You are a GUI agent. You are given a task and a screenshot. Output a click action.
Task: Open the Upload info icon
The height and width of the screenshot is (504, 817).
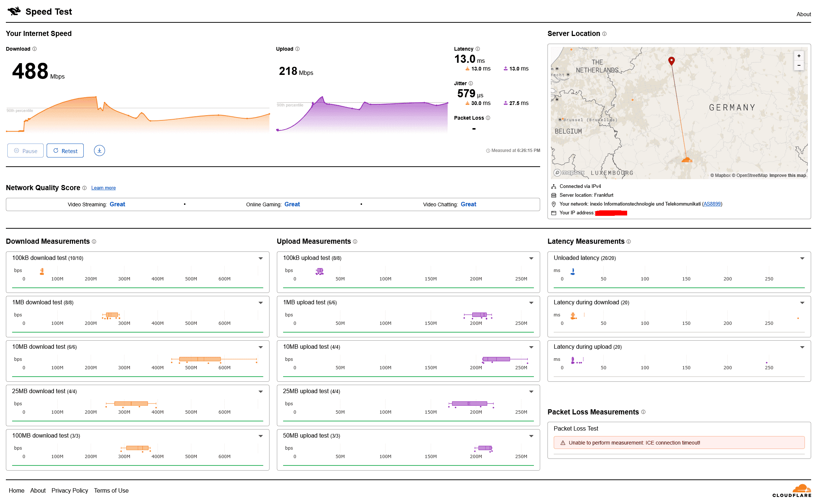[297, 49]
